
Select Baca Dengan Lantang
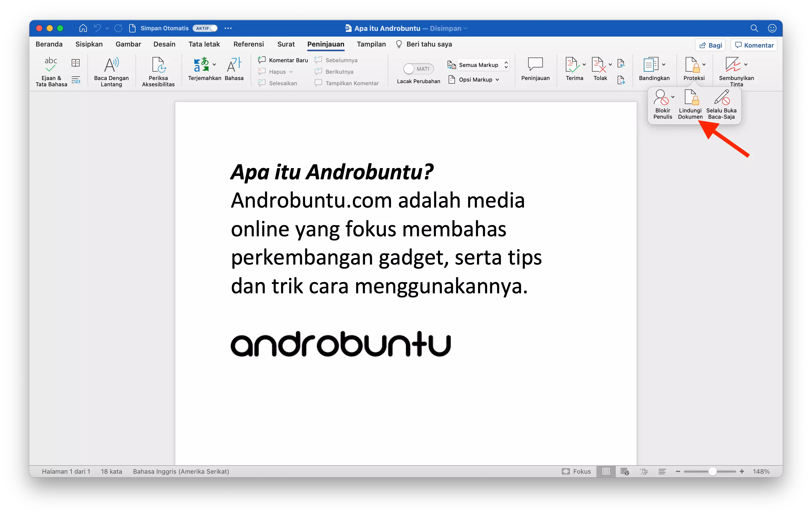pyautogui.click(x=112, y=71)
